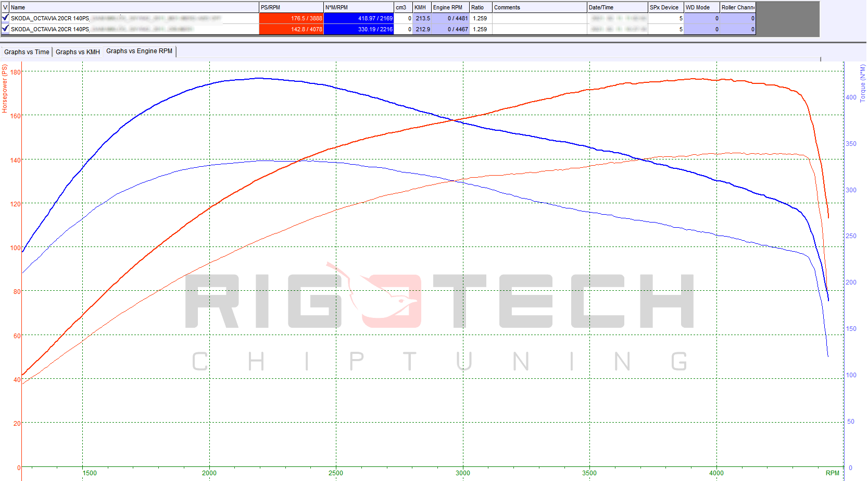
Task: Select the SKODA_OCTAVIA name in the 330.19 torque row
Action: click(x=134, y=29)
